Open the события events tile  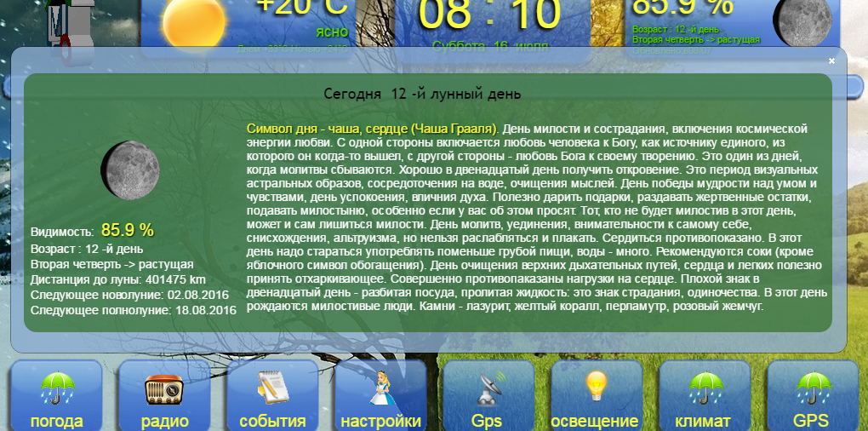272,395
